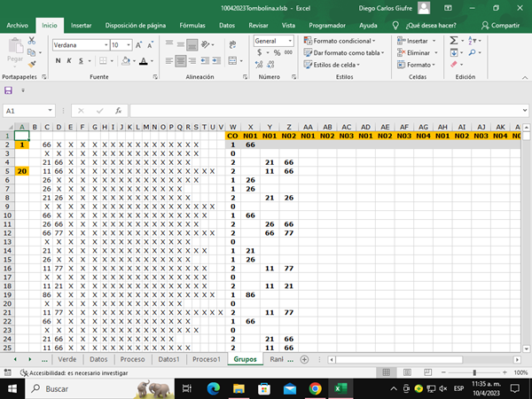Click the Compartir share button
The width and height of the screenshot is (532, 399).
[x=500, y=26]
